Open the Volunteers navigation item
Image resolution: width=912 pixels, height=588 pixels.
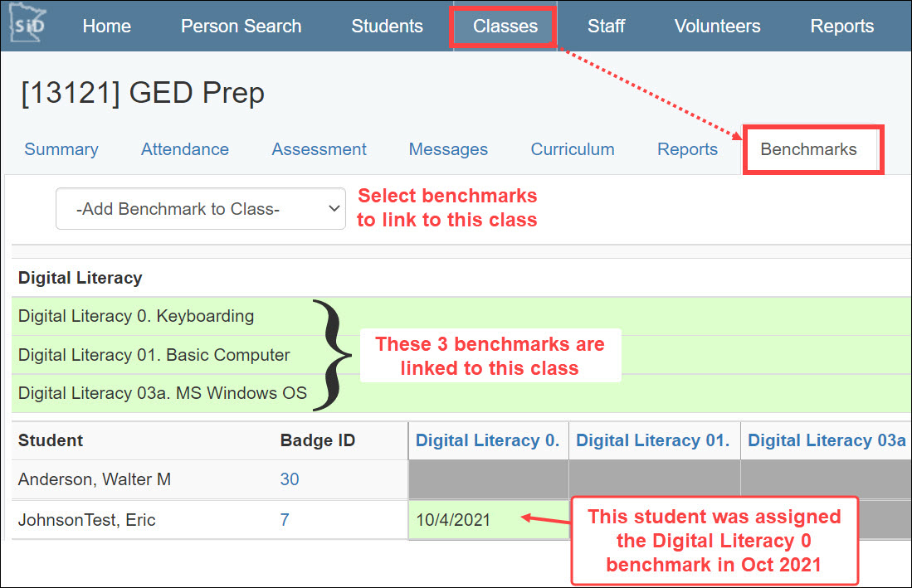coord(717,26)
